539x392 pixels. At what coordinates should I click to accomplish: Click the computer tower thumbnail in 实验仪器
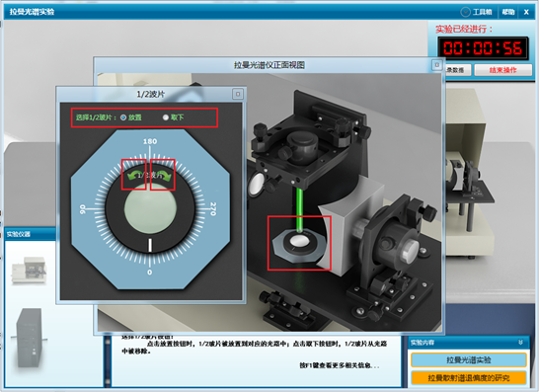pos(30,338)
